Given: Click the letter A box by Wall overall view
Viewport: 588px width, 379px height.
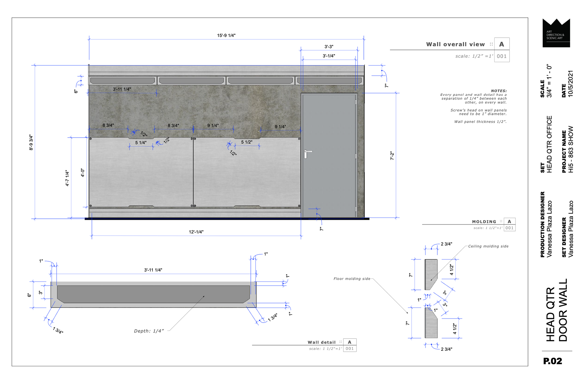Looking at the screenshot, I should (x=501, y=44).
